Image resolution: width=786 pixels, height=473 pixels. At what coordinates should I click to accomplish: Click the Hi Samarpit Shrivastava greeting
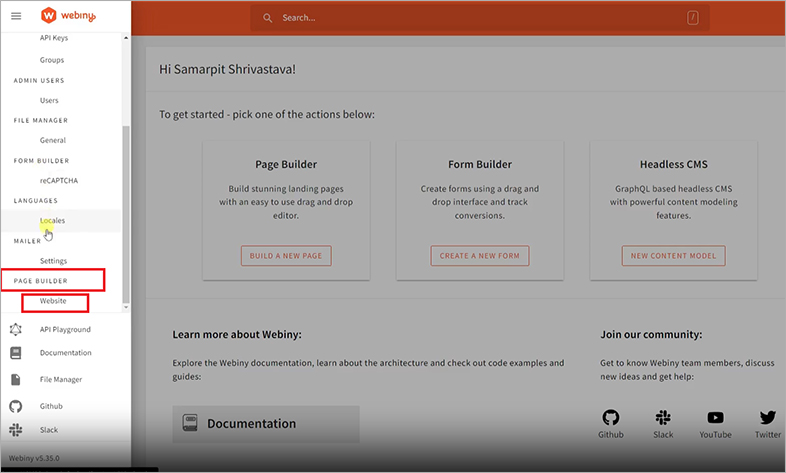[227, 69]
